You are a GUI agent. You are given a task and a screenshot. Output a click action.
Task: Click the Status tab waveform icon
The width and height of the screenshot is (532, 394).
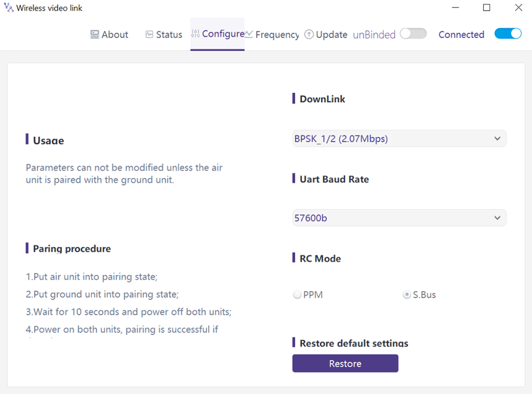coord(149,35)
